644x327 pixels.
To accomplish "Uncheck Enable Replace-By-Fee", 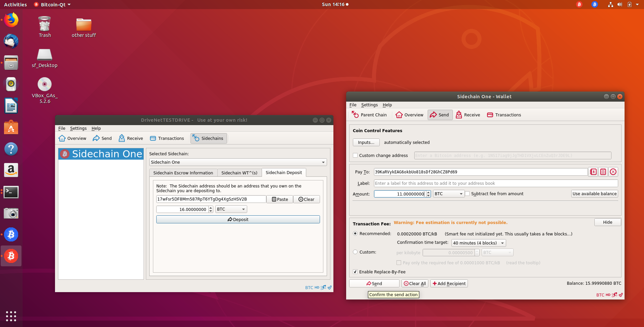I will point(355,272).
